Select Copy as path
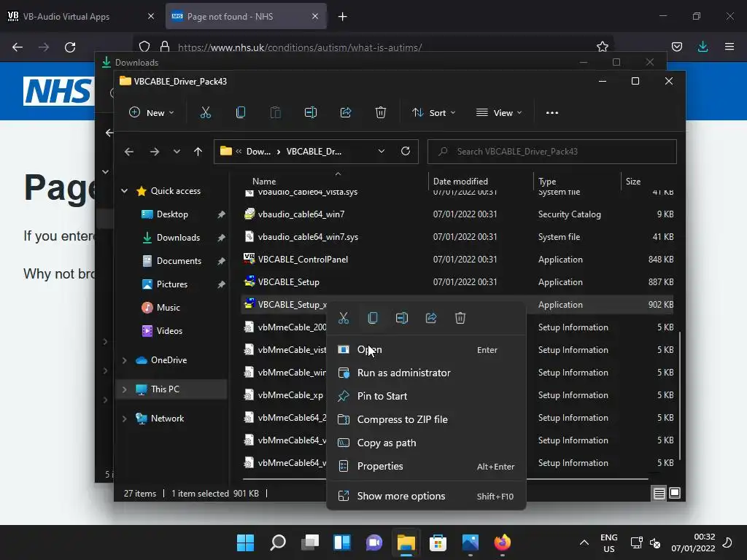The image size is (747, 560). coord(426,443)
